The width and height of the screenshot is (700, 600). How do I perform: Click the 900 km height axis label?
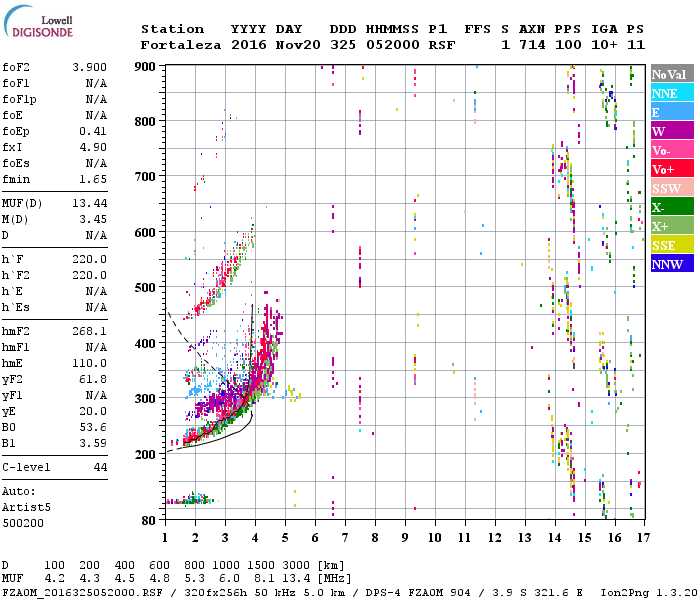145,67
